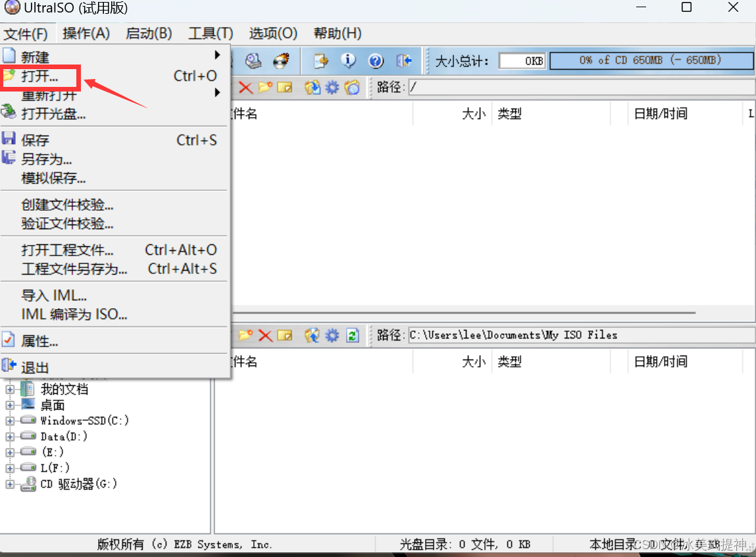Select the 桌面 tree item label
Screen dimensions: 756x557
click(53, 405)
